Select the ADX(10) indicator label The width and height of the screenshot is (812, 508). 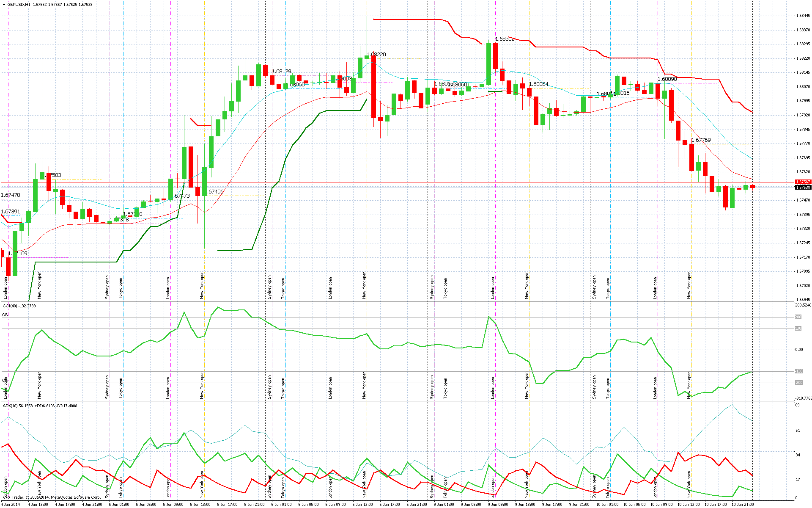(x=10, y=406)
